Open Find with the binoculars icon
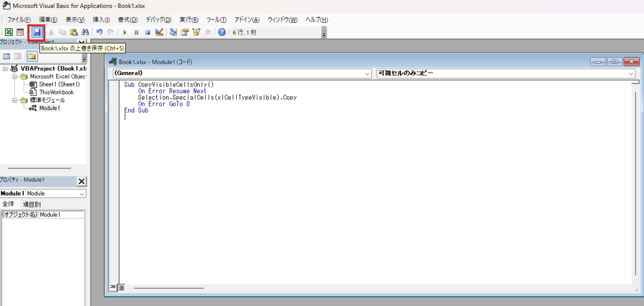Viewport: 644px width, 306px height. click(85, 32)
